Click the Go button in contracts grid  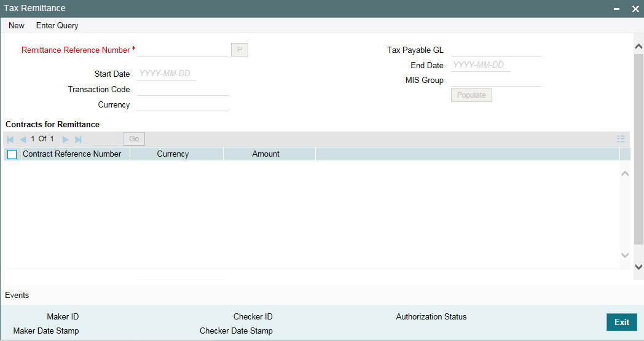(134, 139)
